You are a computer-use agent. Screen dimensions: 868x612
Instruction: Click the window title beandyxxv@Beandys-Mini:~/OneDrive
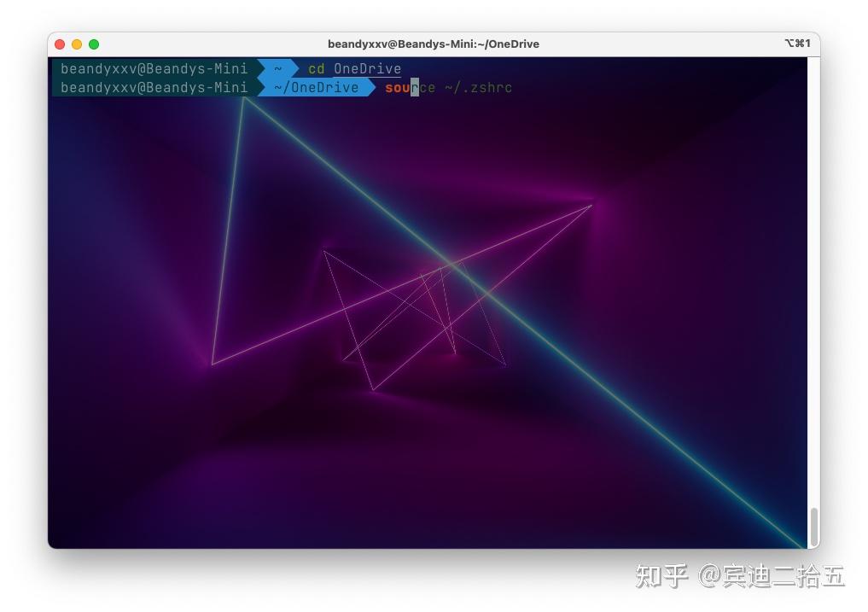pyautogui.click(x=434, y=44)
